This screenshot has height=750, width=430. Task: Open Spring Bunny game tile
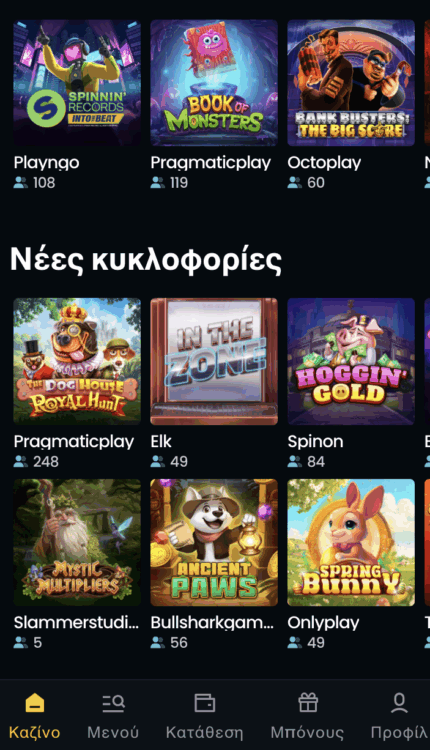(x=351, y=542)
